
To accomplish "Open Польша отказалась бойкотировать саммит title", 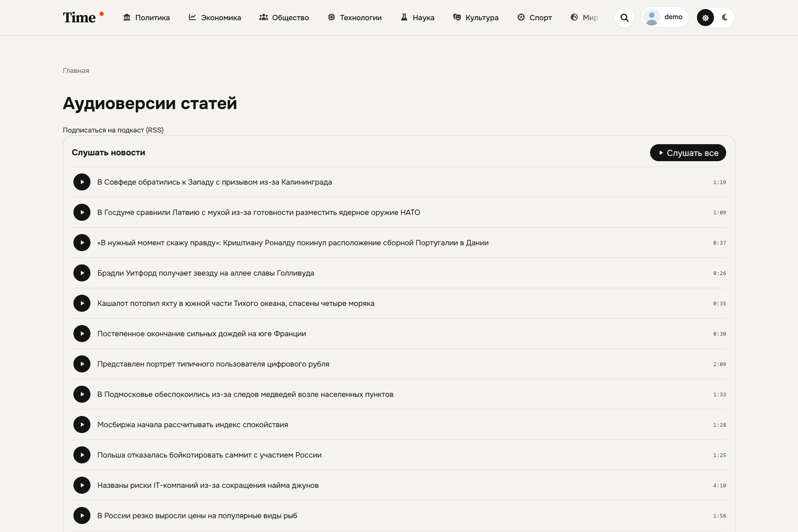I will coord(209,455).
